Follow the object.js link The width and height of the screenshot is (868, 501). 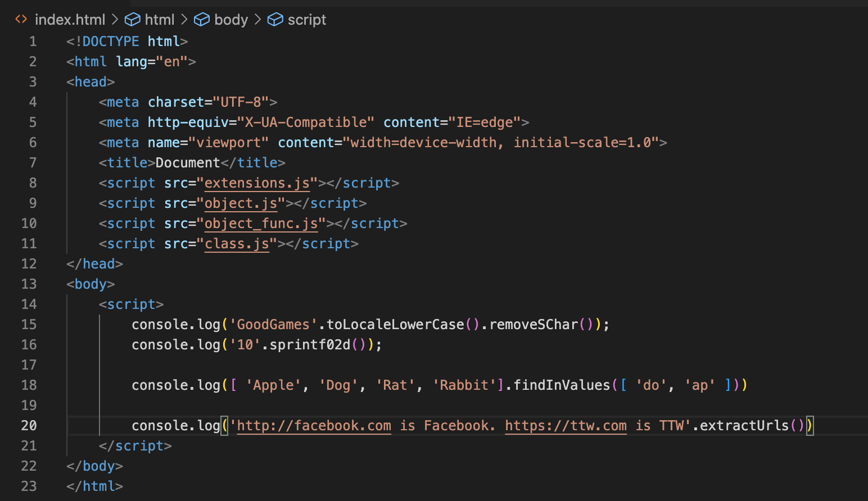241,203
